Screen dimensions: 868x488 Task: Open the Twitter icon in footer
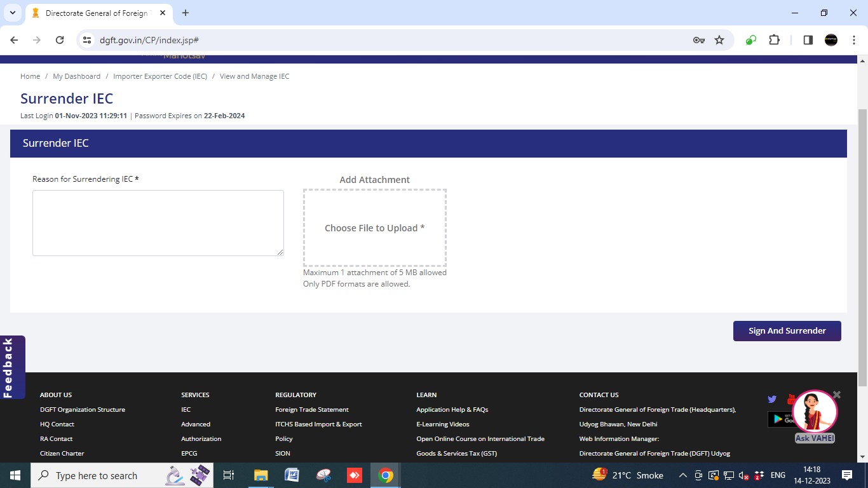pyautogui.click(x=772, y=399)
